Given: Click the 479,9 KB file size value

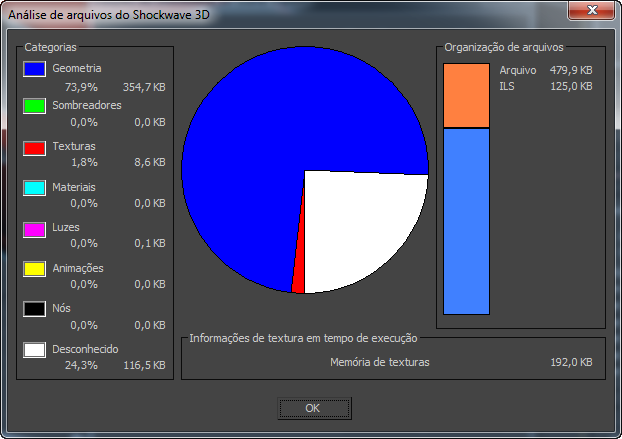Looking at the screenshot, I should (571, 70).
